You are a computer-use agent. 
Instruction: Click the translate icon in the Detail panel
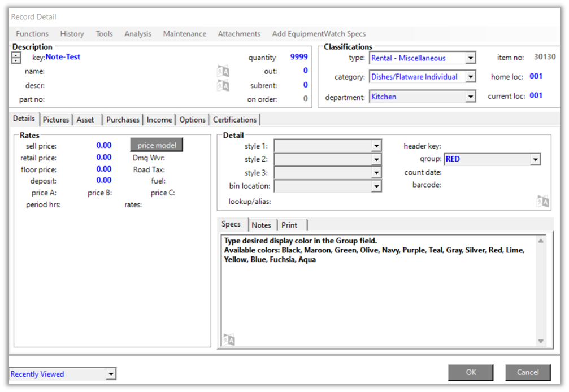click(x=543, y=202)
